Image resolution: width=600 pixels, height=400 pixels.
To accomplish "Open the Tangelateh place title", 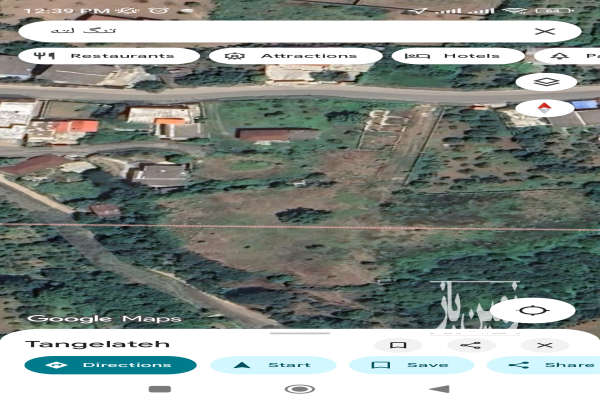I will click(98, 344).
